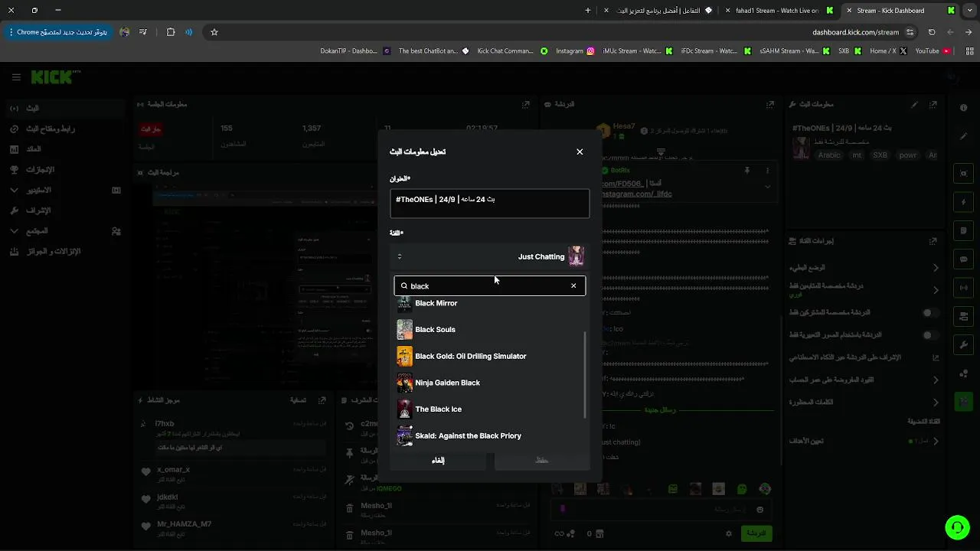This screenshot has width=980, height=551.
Task: Pop out the channel actions panel
Action: click(934, 241)
